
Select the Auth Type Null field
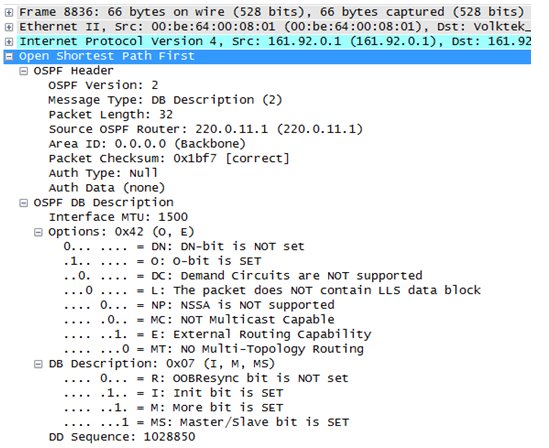point(103,173)
